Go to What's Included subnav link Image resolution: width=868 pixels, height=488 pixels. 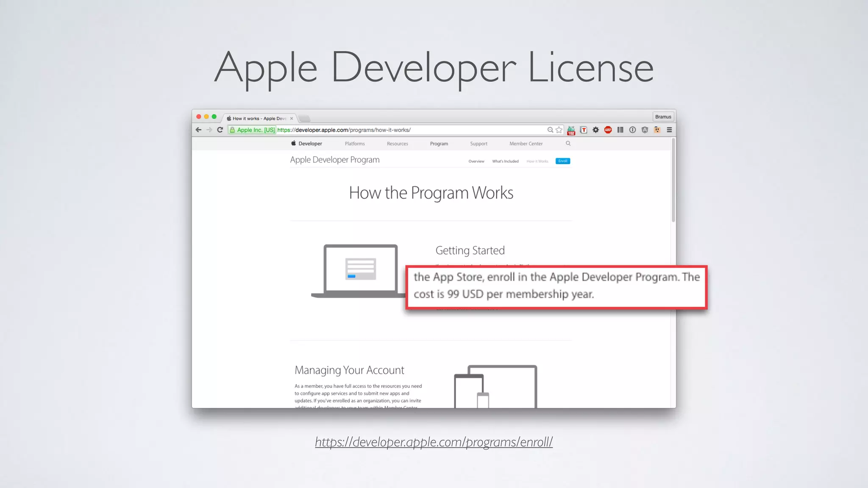505,161
